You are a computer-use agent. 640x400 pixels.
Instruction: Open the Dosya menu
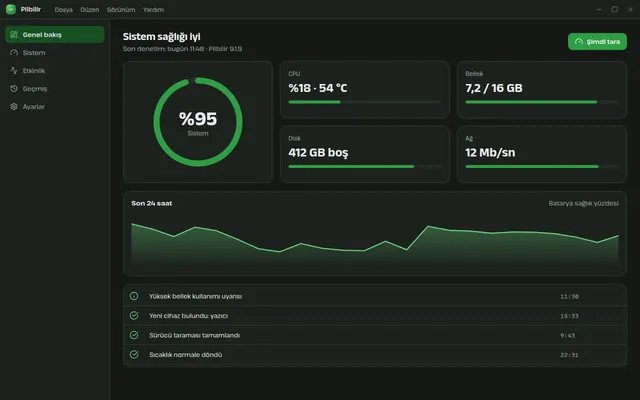(x=64, y=9)
